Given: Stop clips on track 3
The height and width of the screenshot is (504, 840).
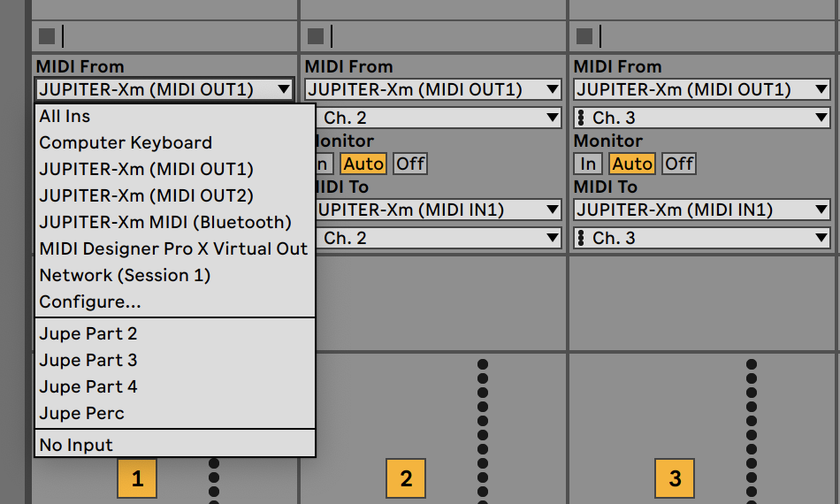Looking at the screenshot, I should [x=584, y=36].
